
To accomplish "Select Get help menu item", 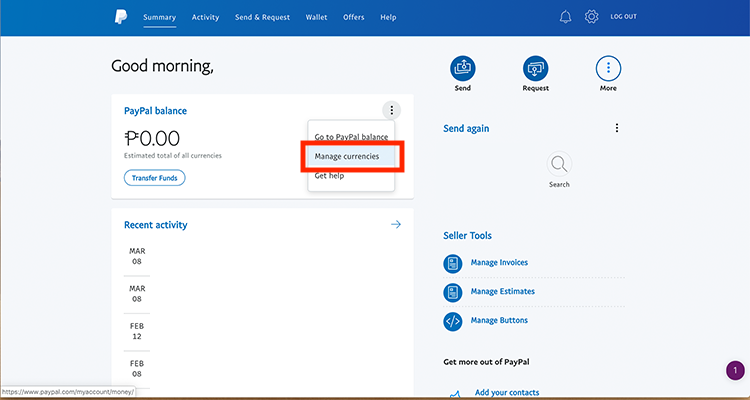I will click(x=351, y=176).
